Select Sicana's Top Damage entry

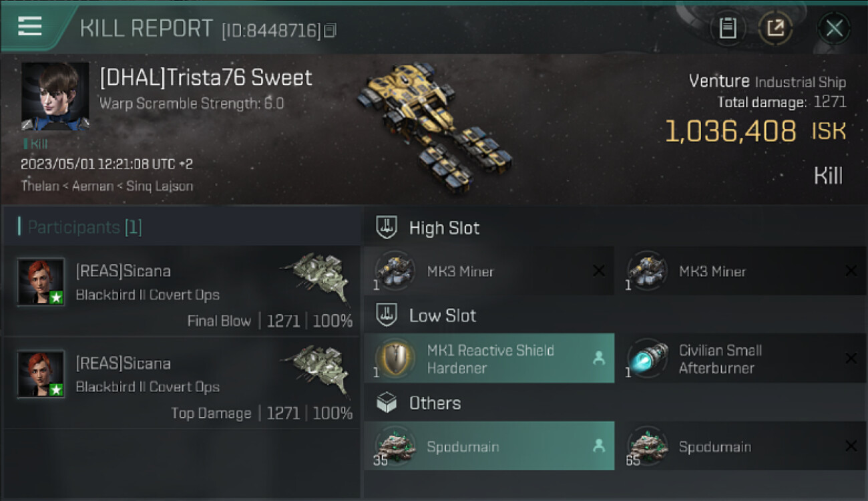click(x=180, y=383)
